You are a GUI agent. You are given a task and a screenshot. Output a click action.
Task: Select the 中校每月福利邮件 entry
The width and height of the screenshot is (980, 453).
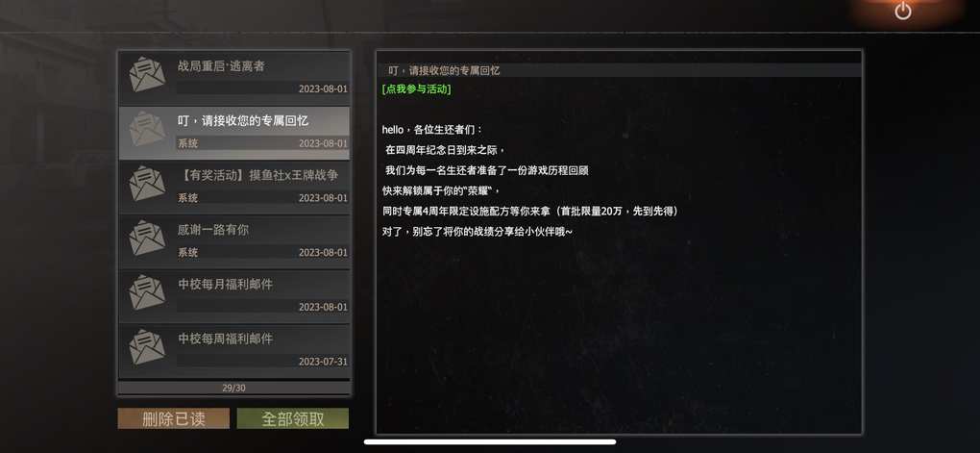click(x=234, y=296)
